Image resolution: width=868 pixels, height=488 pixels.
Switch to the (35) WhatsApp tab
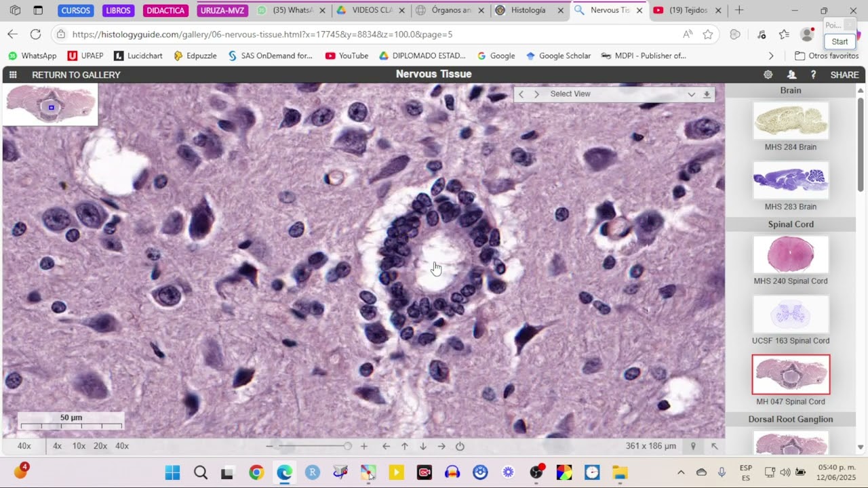click(x=292, y=10)
